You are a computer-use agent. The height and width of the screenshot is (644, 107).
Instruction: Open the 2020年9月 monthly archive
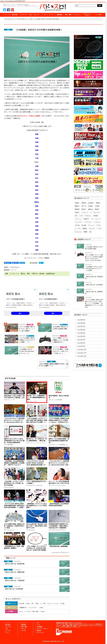coord(81,320)
